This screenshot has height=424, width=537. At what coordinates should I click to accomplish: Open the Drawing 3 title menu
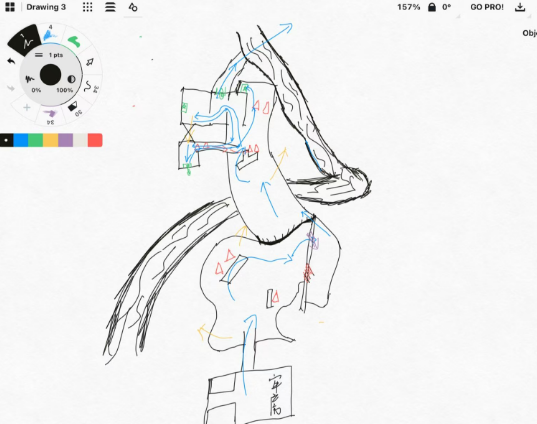click(46, 7)
